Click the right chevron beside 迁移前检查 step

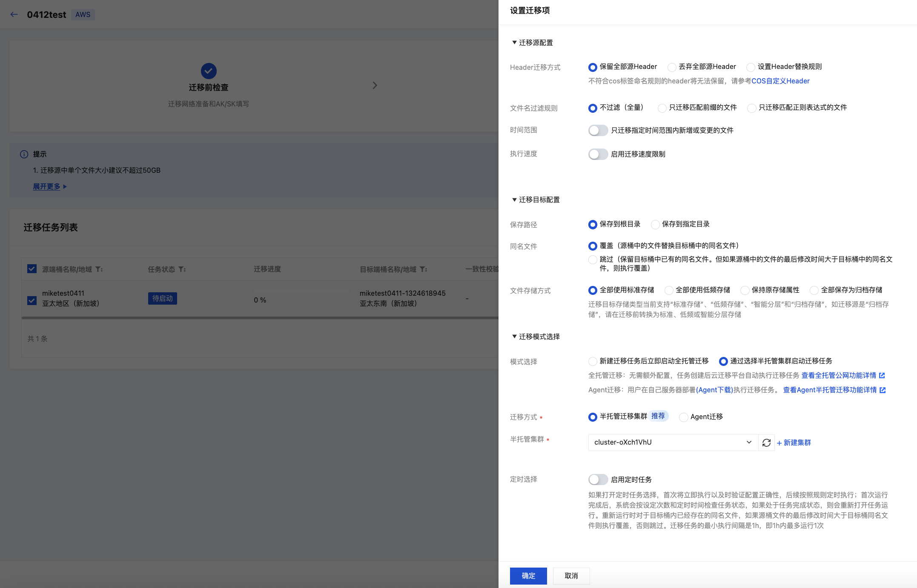375,86
